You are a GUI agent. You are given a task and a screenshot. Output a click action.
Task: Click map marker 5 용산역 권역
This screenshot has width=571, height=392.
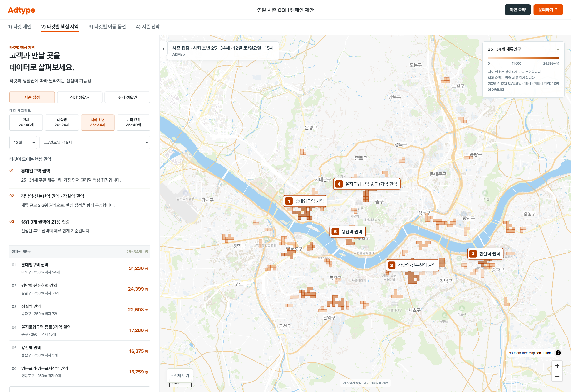(347, 232)
